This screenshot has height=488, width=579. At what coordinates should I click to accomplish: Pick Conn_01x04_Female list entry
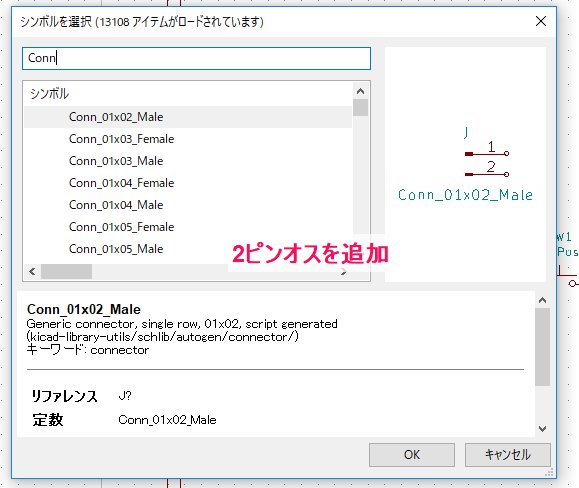click(x=188, y=183)
